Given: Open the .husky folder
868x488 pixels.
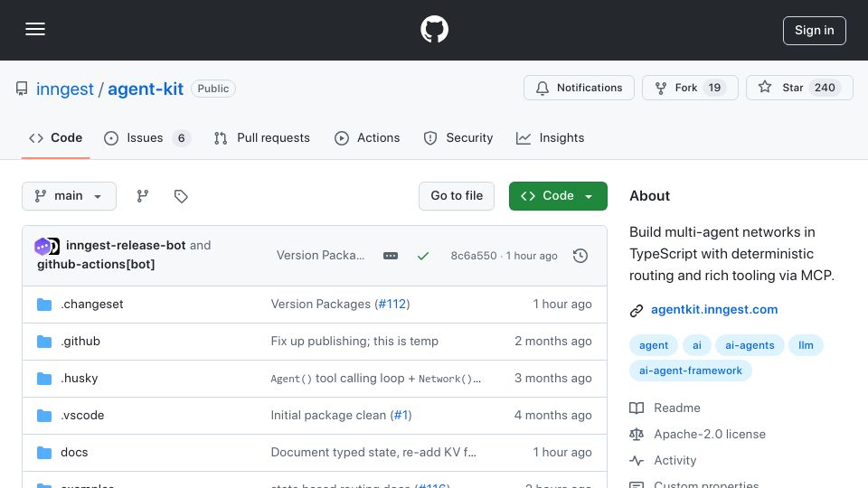Looking at the screenshot, I should [80, 379].
